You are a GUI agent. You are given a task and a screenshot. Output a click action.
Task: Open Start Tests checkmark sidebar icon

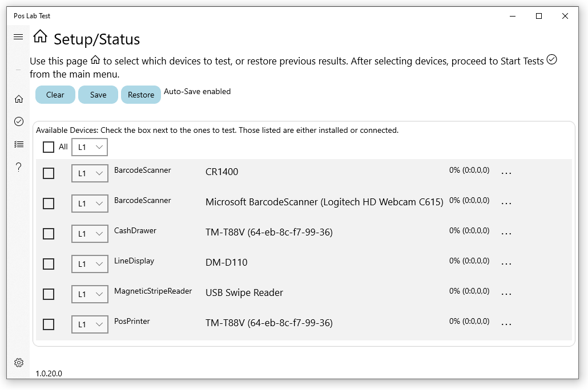(x=19, y=121)
